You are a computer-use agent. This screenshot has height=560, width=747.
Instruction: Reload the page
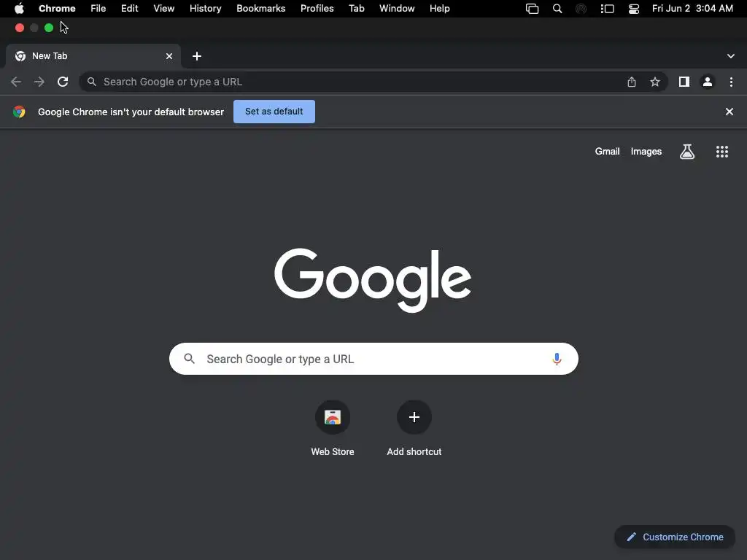tap(63, 82)
